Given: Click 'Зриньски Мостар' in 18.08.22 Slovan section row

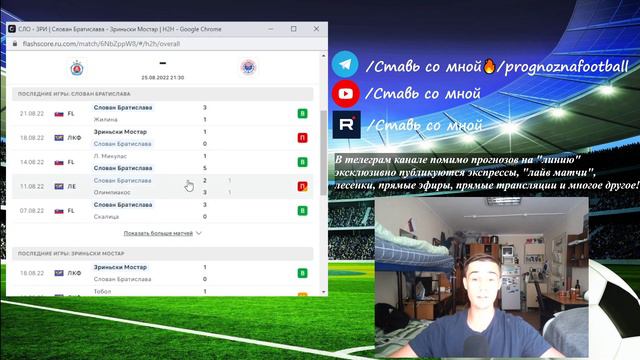Looking at the screenshot, I should pos(120,132).
